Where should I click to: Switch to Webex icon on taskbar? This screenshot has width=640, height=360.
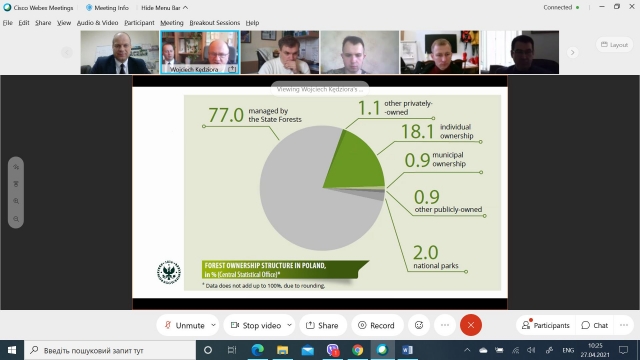(x=382, y=350)
